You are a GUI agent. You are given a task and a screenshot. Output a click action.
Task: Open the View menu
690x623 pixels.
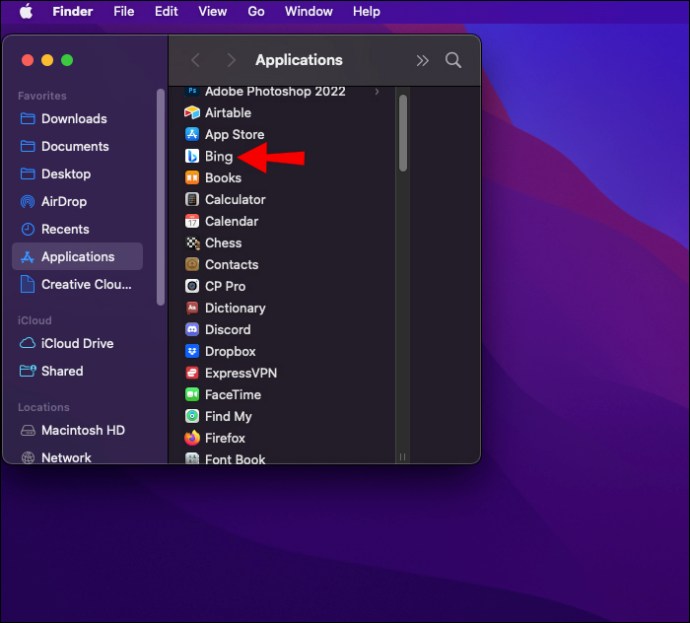point(213,11)
